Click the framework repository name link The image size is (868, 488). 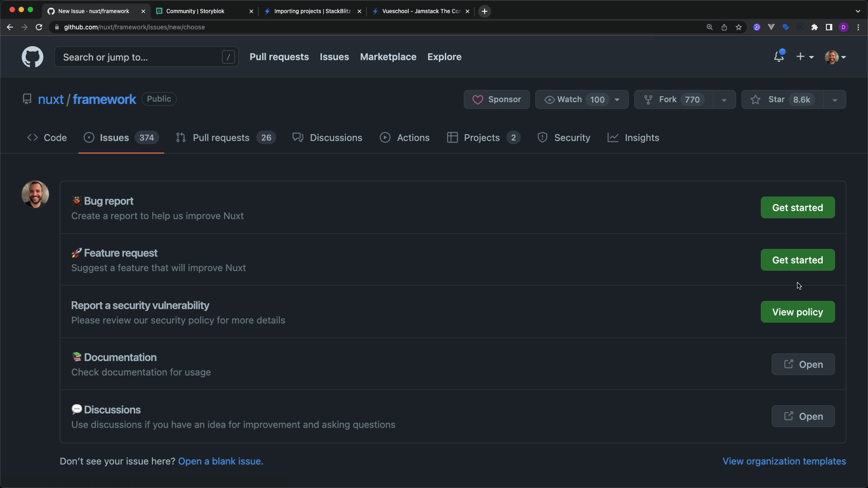click(x=104, y=99)
